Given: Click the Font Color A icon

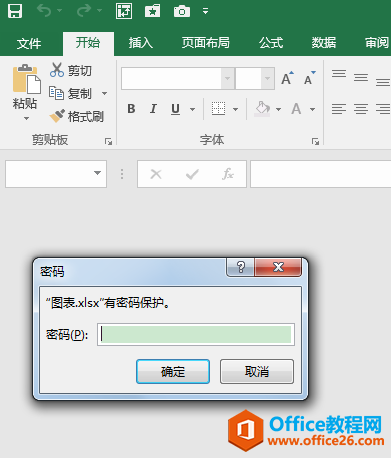Looking at the screenshot, I should (296, 109).
